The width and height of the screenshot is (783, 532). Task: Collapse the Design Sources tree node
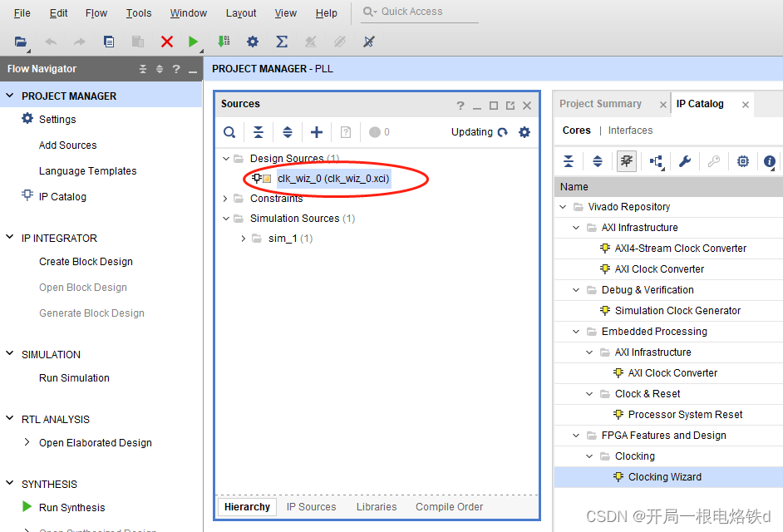(226, 158)
